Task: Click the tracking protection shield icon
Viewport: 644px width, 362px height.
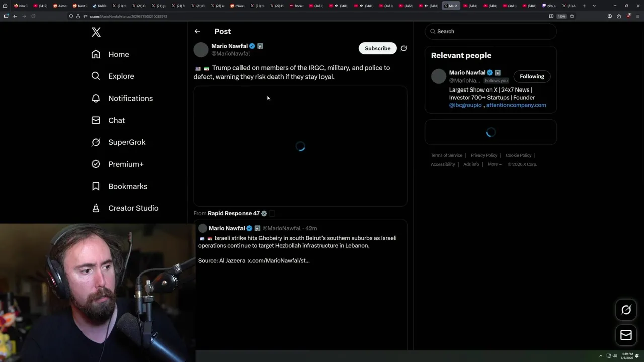Action: pyautogui.click(x=71, y=16)
